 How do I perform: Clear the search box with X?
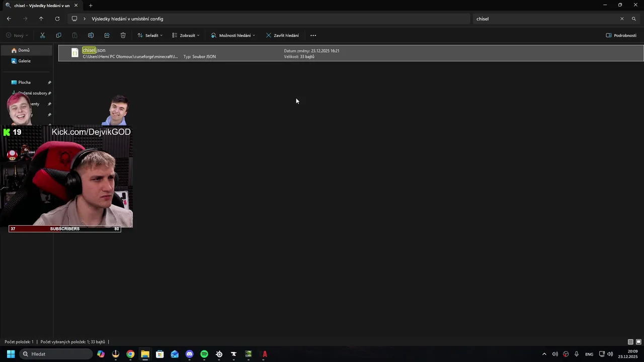click(x=622, y=19)
